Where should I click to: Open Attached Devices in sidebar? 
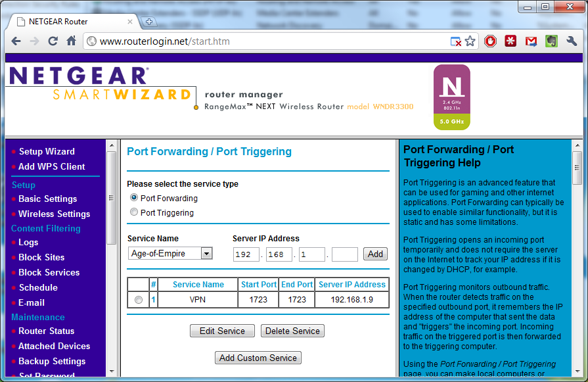pos(55,346)
